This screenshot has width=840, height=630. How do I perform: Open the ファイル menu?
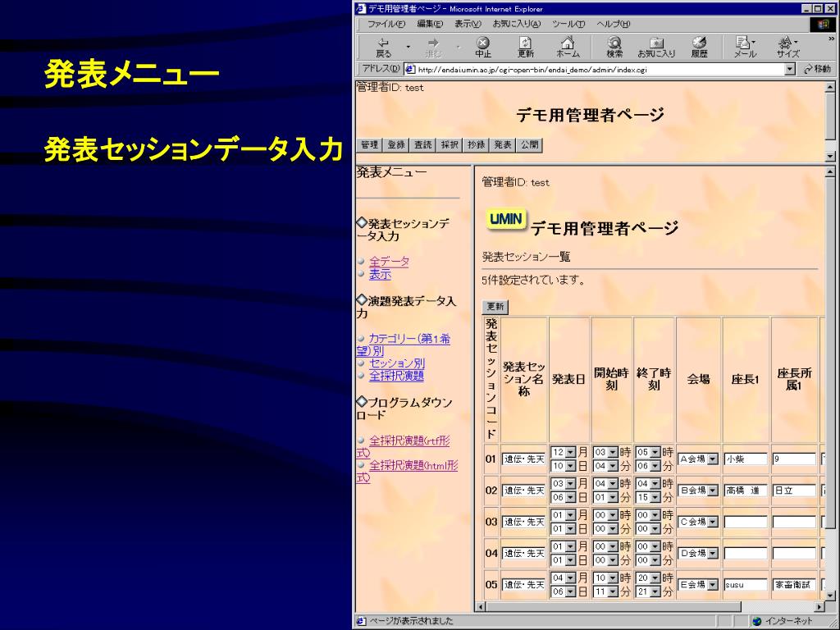386,24
